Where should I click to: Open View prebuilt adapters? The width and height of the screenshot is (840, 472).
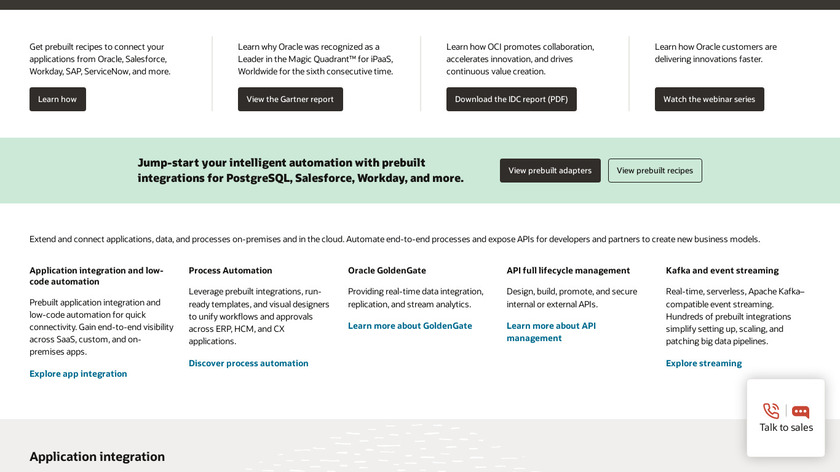point(550,171)
